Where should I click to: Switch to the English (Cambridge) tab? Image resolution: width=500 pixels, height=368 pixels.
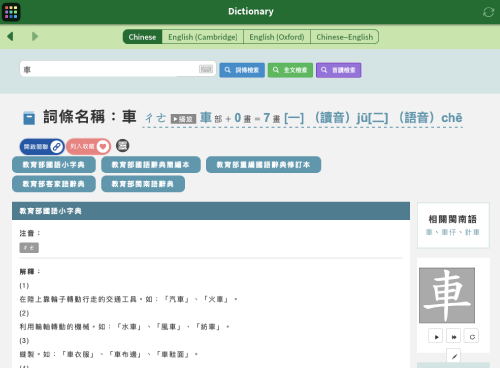click(203, 37)
